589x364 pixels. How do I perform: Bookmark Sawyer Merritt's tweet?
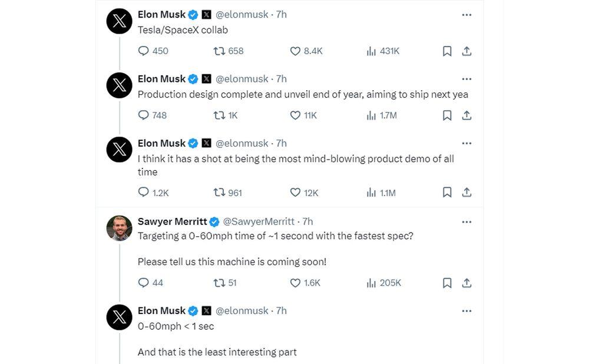[447, 283]
